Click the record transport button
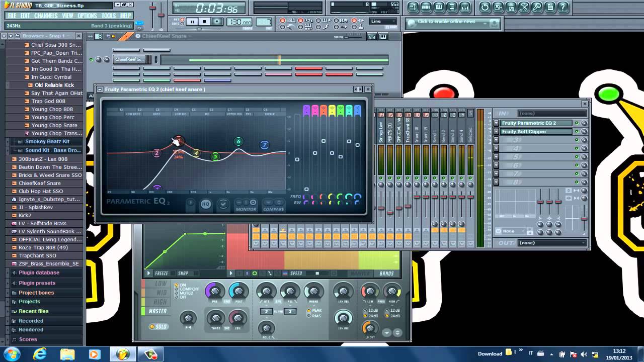This screenshot has width=644, height=362. 217,22
